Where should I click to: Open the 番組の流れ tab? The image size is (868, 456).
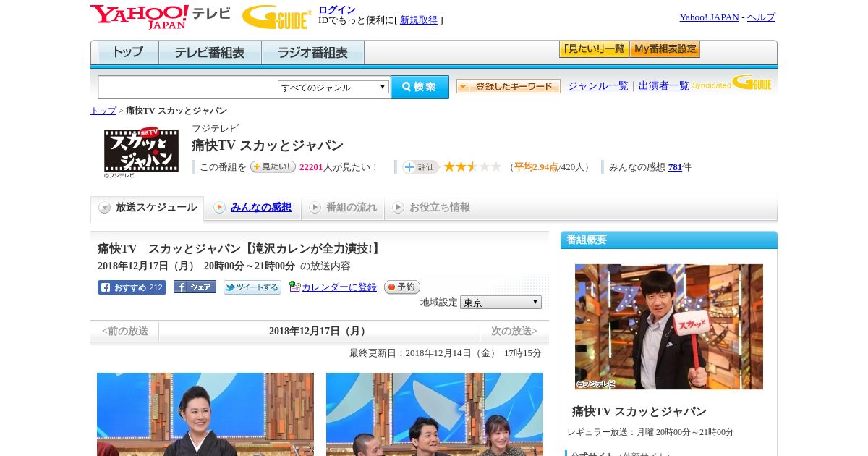(x=343, y=208)
